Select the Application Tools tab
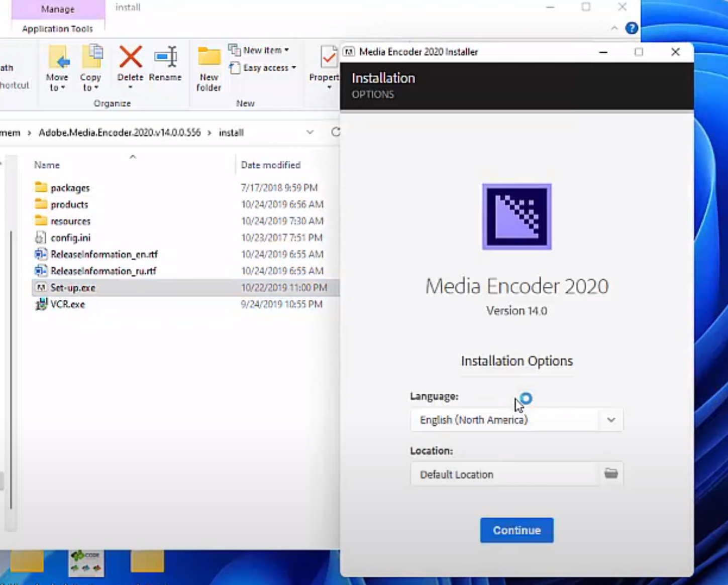 point(58,29)
